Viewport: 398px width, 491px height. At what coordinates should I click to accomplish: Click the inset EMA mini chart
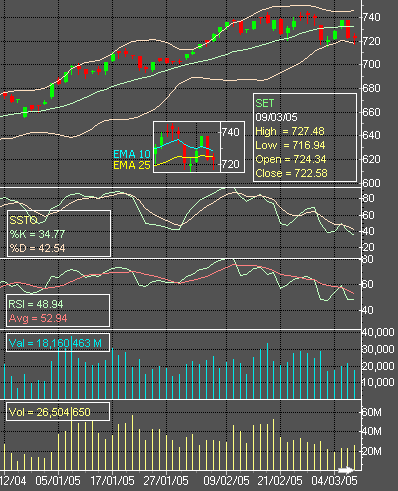(199, 147)
